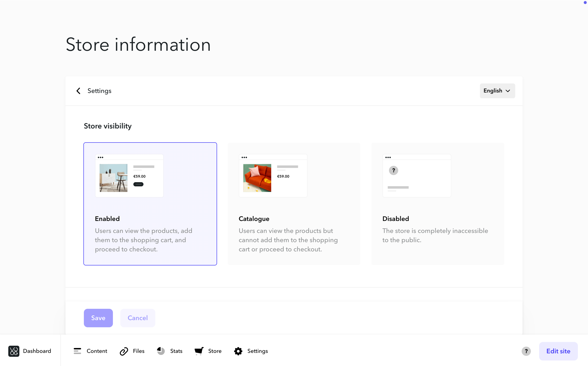Click the chair product preview thumbnail
This screenshot has height=366, width=588.
pyautogui.click(x=113, y=178)
